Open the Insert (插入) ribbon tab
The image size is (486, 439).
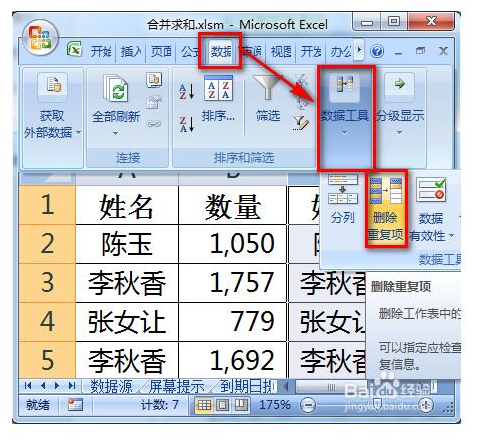(131, 51)
